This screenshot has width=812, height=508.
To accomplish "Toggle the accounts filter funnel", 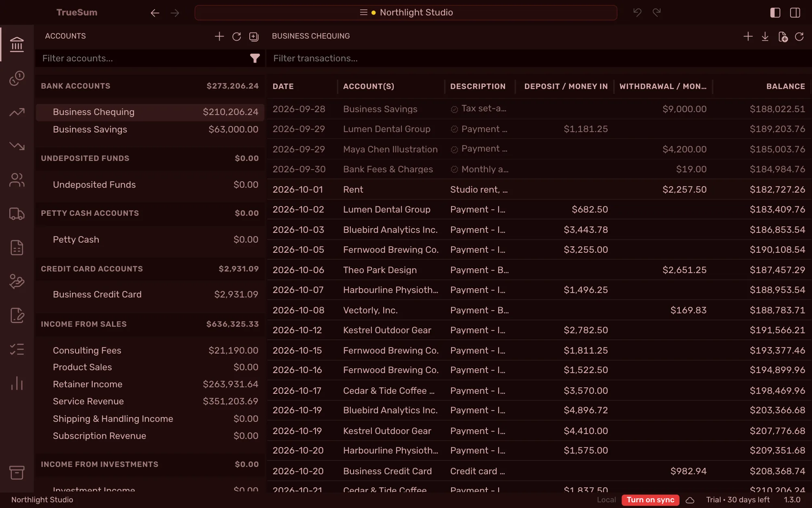I will pos(255,59).
